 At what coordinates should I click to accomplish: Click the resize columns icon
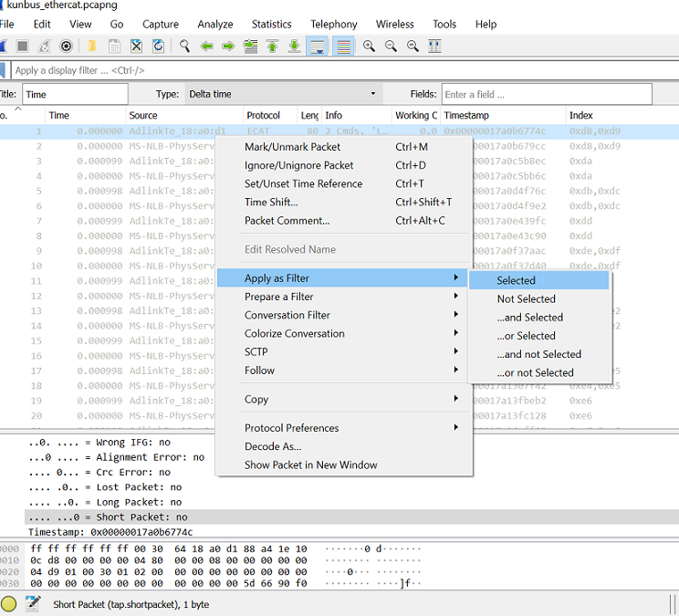tap(434, 46)
